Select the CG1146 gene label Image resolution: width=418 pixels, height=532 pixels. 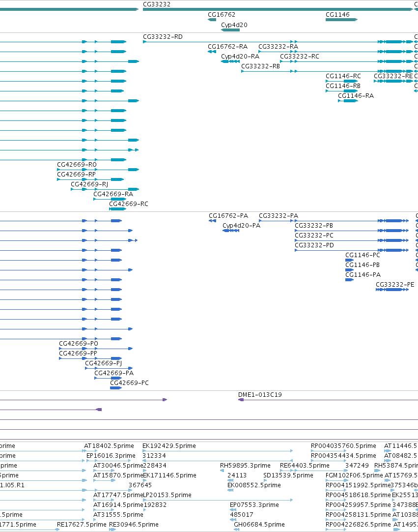337,15
